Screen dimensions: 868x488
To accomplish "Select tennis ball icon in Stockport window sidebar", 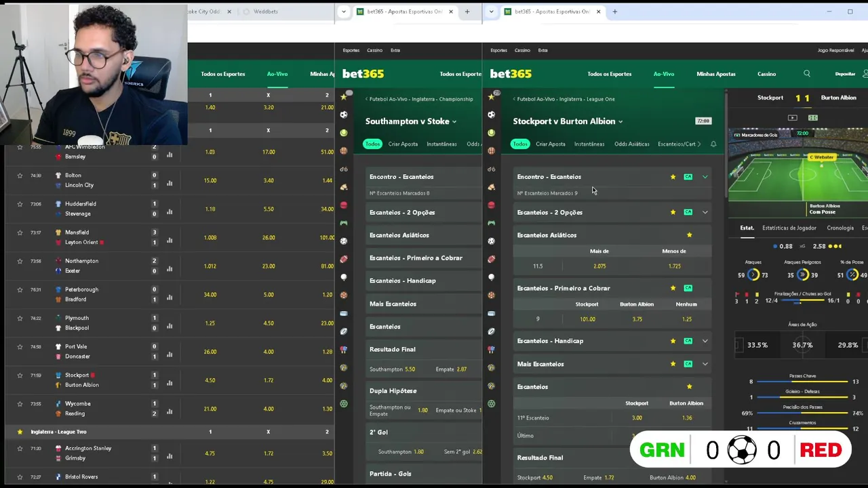I will [x=491, y=133].
